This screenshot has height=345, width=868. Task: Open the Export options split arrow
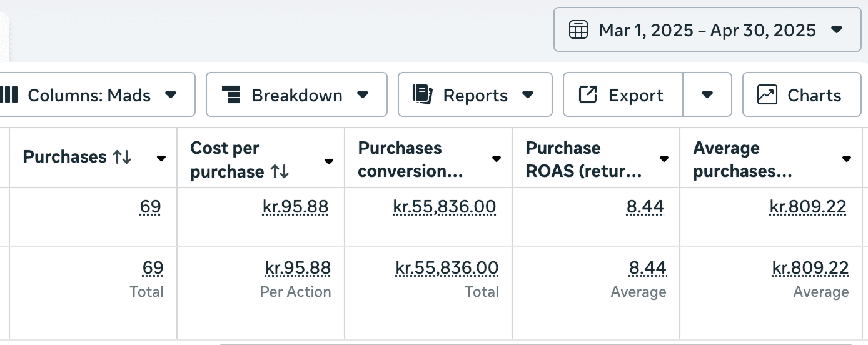coord(707,95)
